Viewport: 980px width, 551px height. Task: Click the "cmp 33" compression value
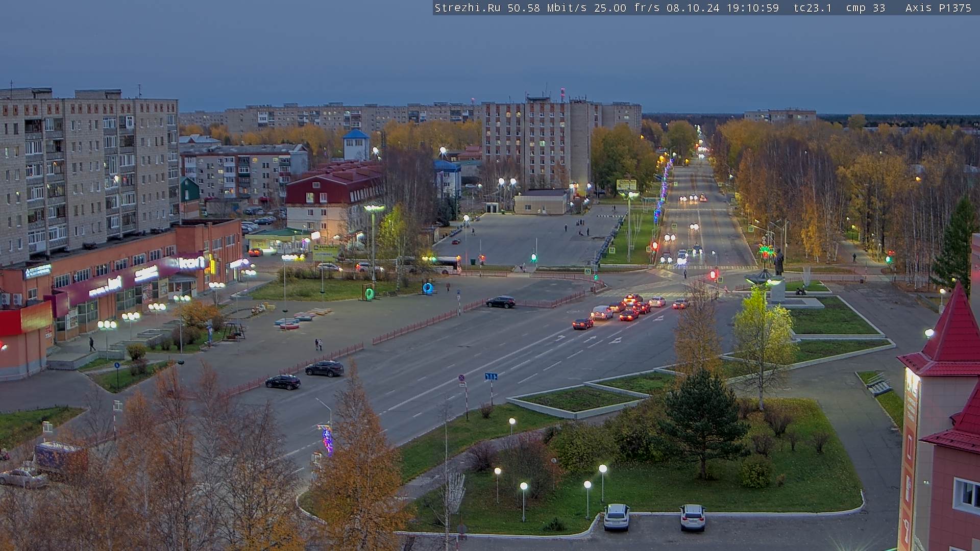(866, 8)
